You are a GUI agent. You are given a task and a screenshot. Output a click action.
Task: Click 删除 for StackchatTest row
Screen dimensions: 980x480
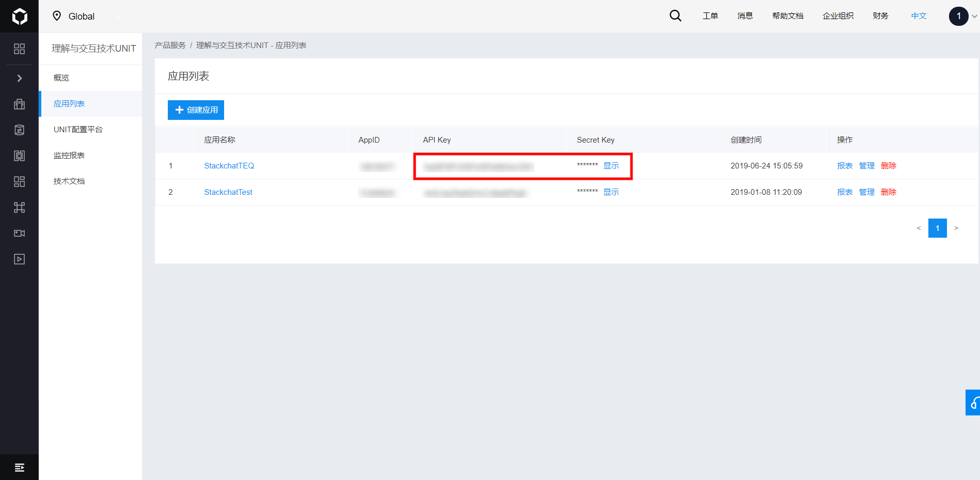(x=889, y=192)
